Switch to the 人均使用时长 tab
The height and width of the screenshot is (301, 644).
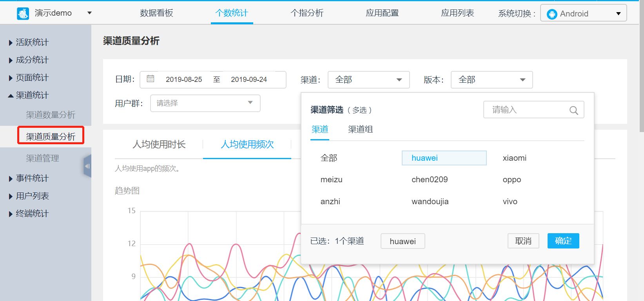coord(159,145)
